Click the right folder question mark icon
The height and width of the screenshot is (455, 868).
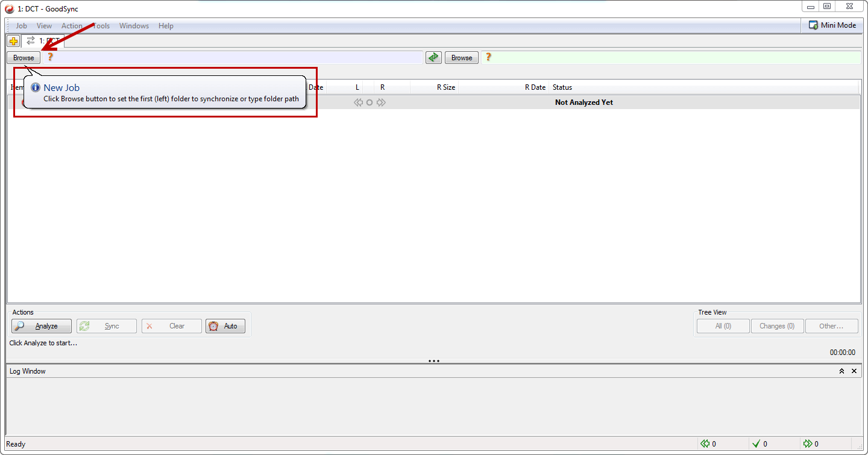point(488,57)
